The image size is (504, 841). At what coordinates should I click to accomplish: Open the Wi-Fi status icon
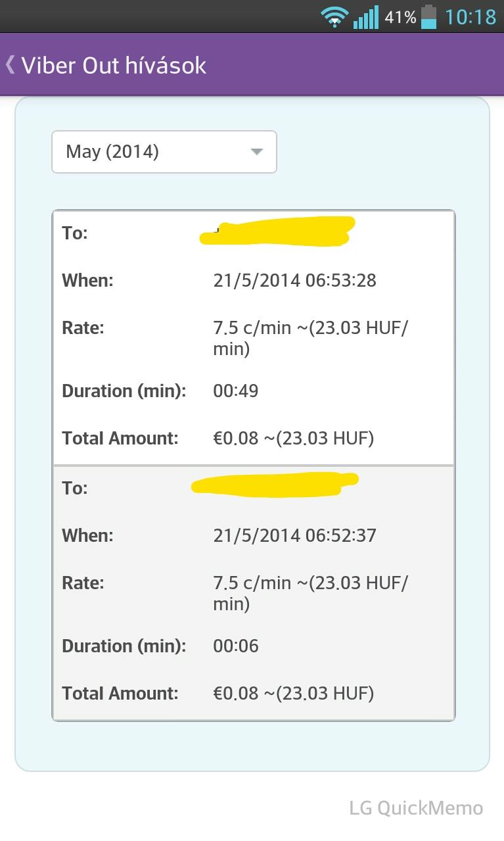point(334,16)
